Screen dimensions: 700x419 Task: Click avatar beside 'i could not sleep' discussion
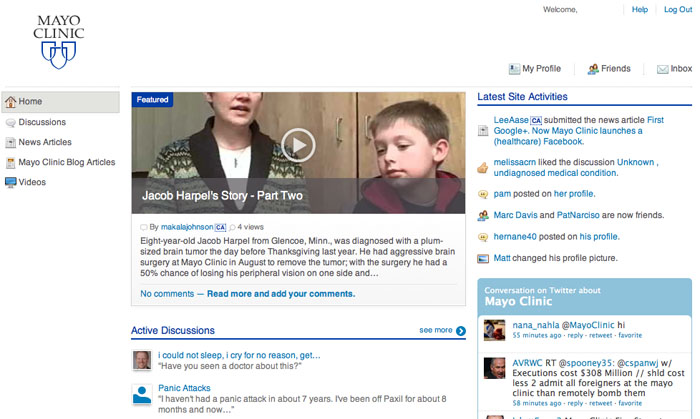tap(142, 361)
